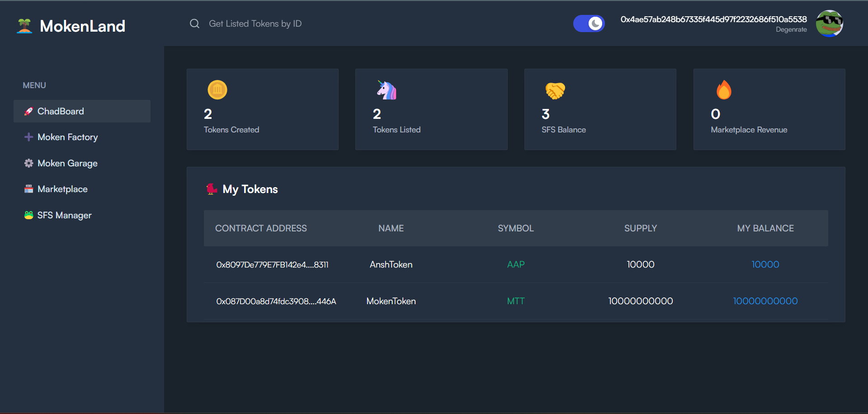Click the CONTRACT ADDRESS column header

click(x=261, y=228)
